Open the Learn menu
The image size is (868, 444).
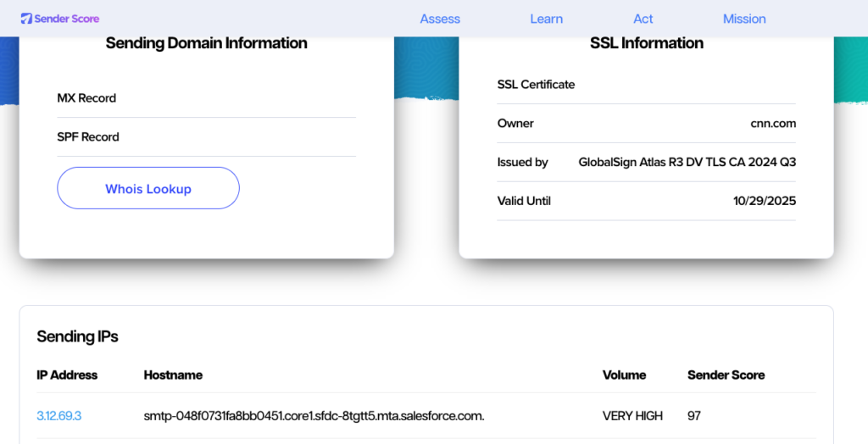547,19
